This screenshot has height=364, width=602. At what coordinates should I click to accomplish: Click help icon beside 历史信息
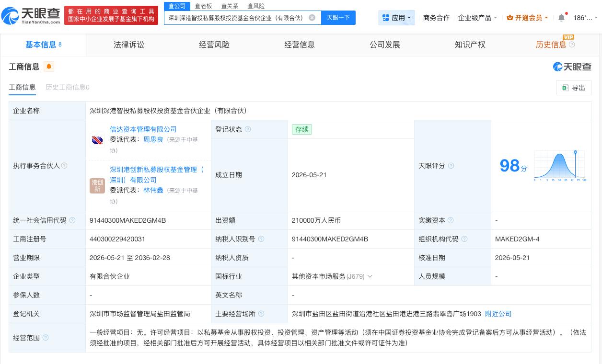[572, 45]
